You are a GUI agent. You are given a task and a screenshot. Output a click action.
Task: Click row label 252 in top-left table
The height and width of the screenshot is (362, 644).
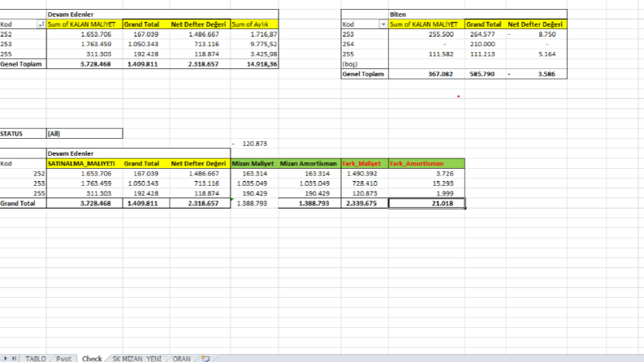pyautogui.click(x=23, y=34)
